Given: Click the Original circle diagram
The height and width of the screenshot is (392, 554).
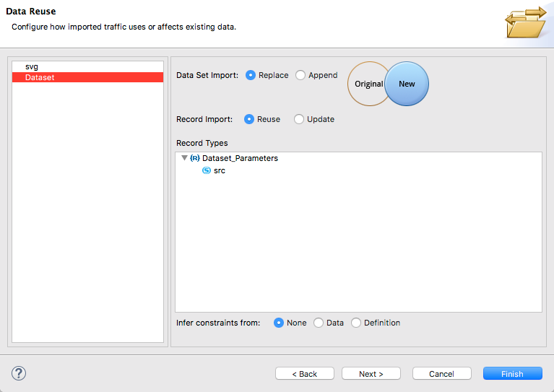Looking at the screenshot, I should [368, 84].
